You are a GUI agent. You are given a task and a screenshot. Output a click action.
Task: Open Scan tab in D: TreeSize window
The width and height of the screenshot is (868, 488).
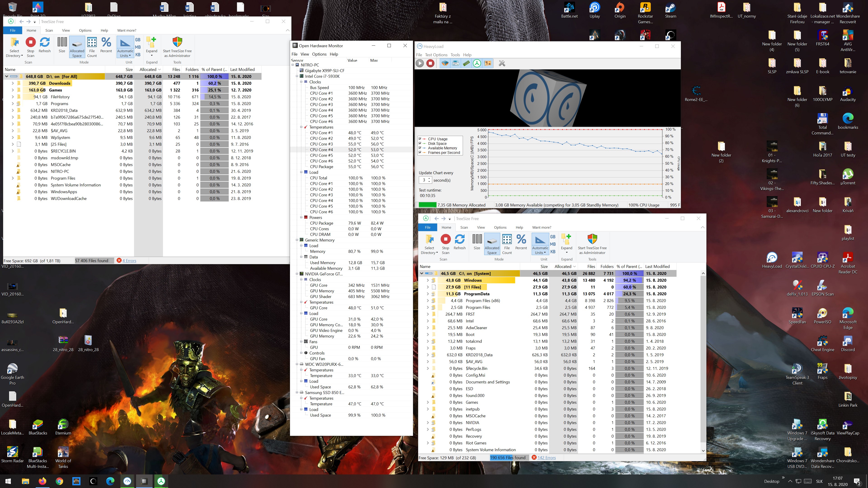click(x=49, y=30)
